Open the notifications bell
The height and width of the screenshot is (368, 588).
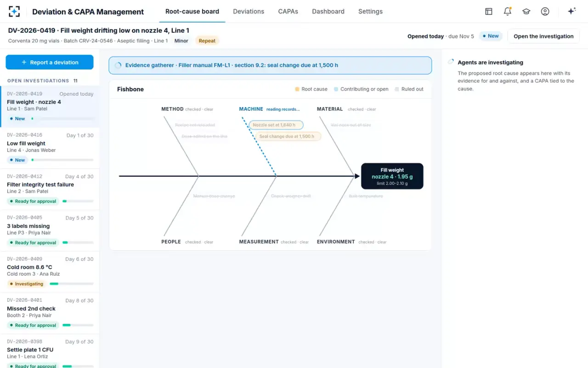tap(508, 11)
